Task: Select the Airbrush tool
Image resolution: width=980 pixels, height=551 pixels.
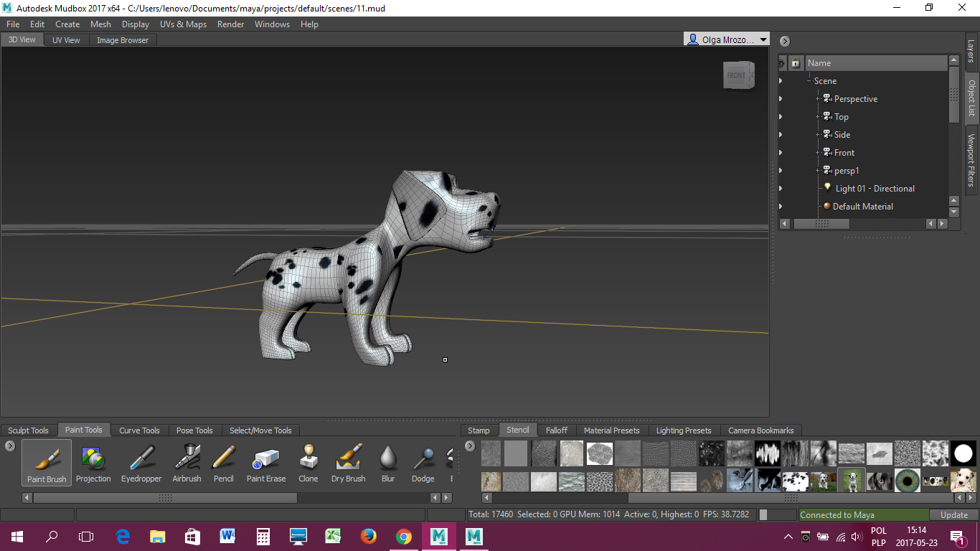Action: [x=187, y=462]
